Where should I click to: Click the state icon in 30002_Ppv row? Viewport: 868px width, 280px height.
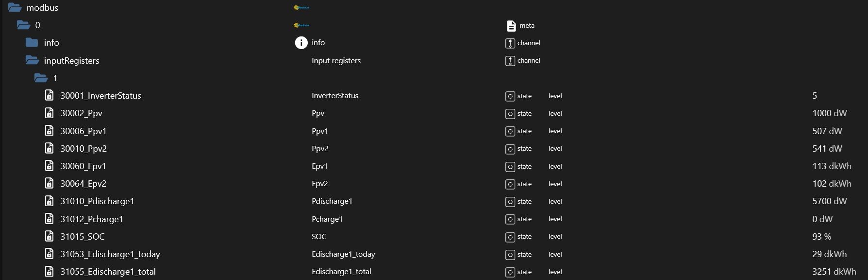(x=510, y=114)
